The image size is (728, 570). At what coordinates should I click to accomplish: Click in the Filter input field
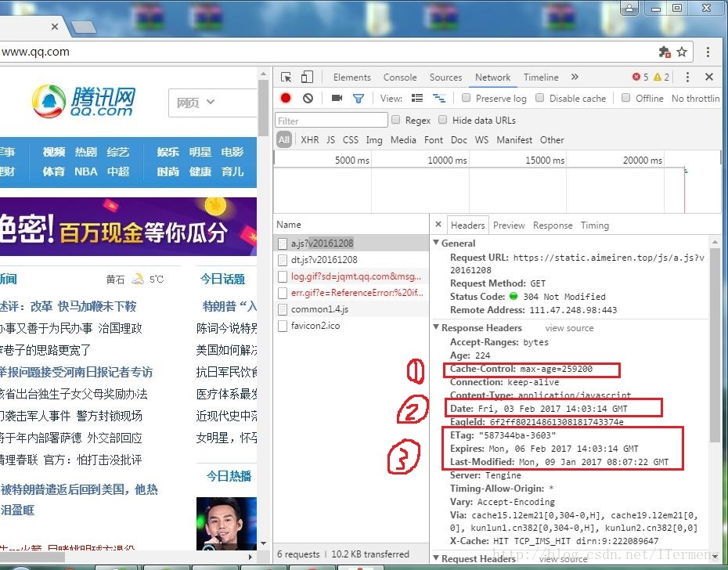pos(331,121)
